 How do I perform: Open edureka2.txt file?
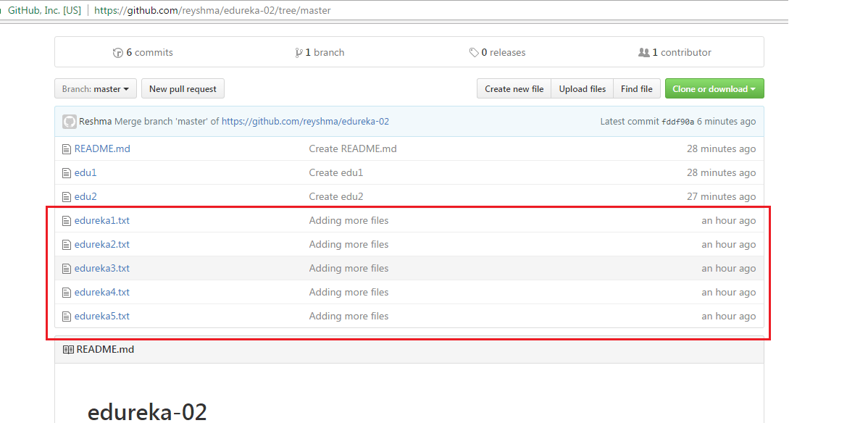pyautogui.click(x=102, y=244)
